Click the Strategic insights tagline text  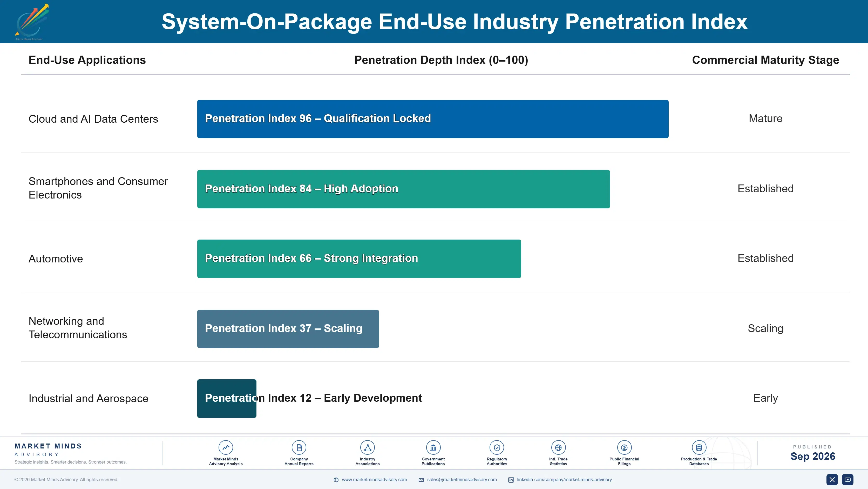point(70,462)
